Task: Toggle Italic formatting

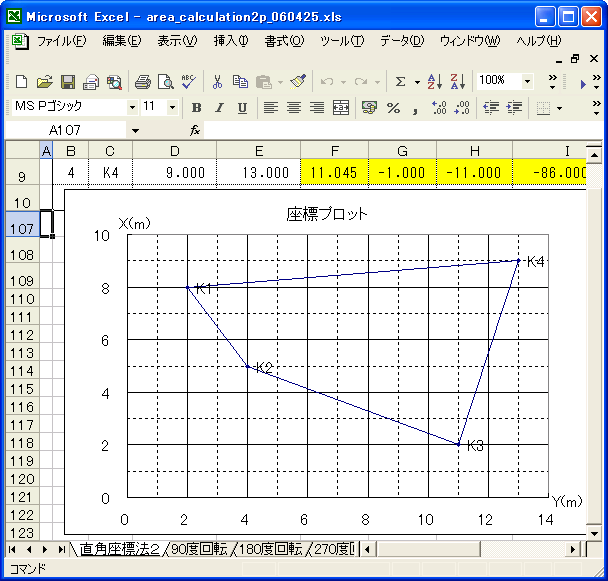Action: [219, 107]
